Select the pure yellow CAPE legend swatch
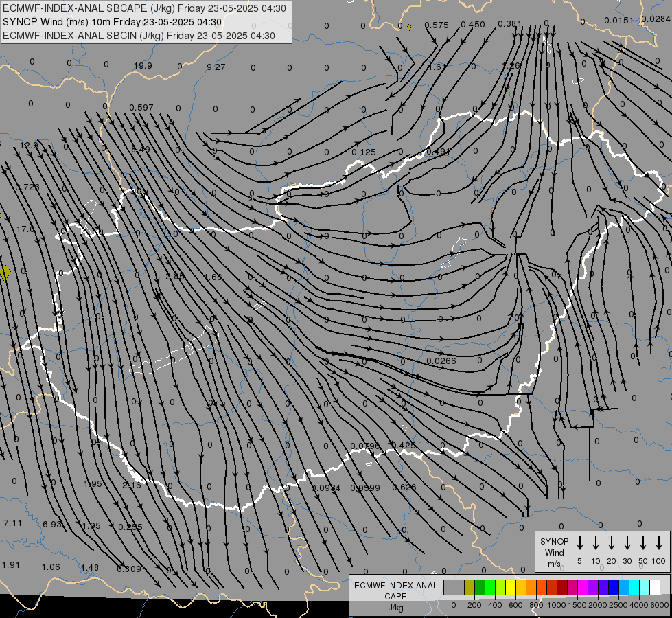 (x=511, y=587)
